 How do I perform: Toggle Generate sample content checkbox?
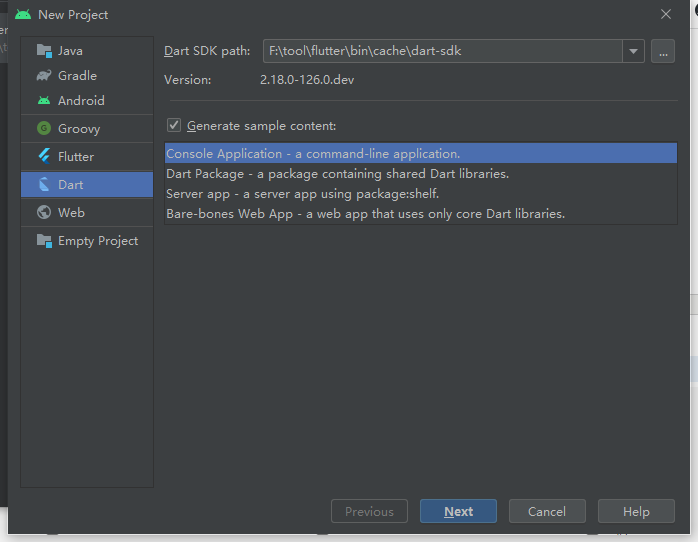click(x=174, y=126)
